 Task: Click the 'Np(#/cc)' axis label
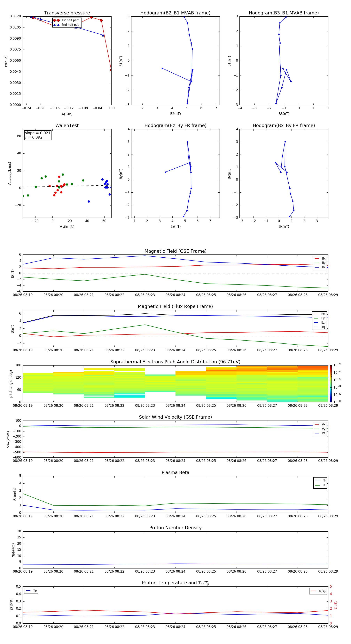pos(13,550)
